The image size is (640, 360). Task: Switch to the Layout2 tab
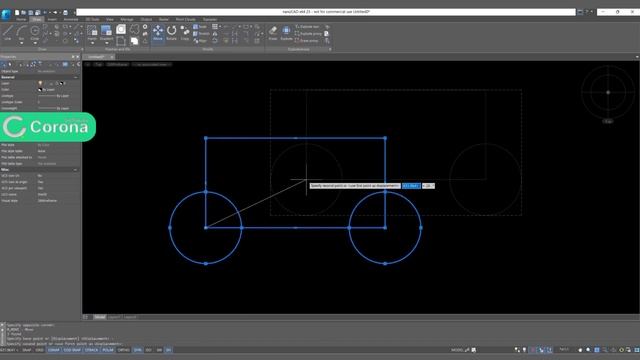(x=130, y=317)
